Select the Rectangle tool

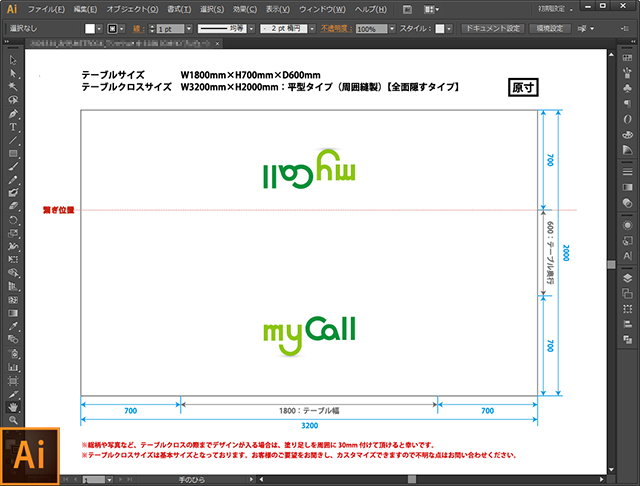pyautogui.click(x=13, y=153)
